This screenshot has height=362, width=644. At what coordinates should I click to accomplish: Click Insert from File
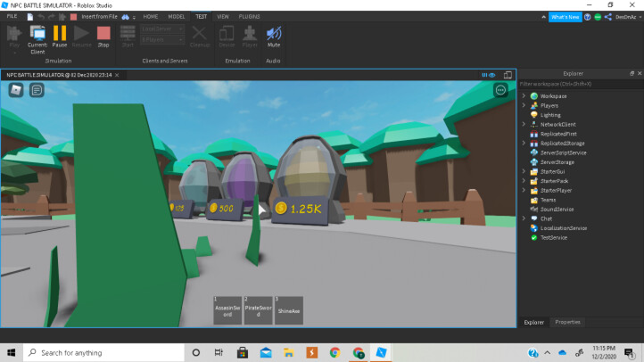point(99,17)
